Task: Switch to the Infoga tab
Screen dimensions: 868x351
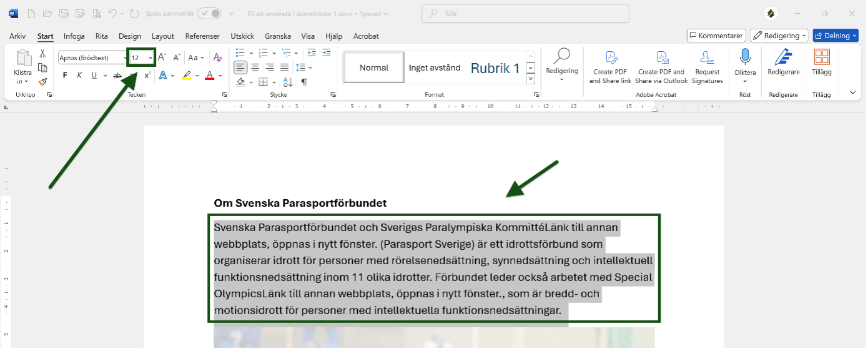Action: (x=74, y=36)
